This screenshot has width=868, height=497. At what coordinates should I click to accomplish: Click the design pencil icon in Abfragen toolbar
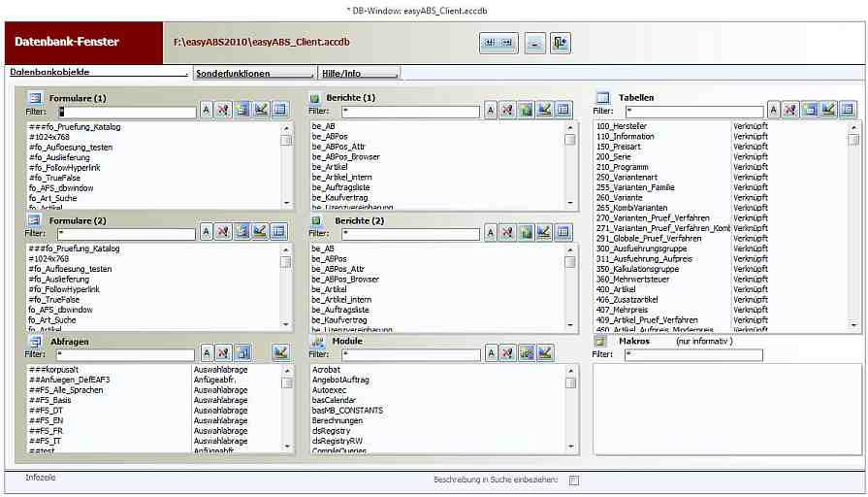(280, 352)
